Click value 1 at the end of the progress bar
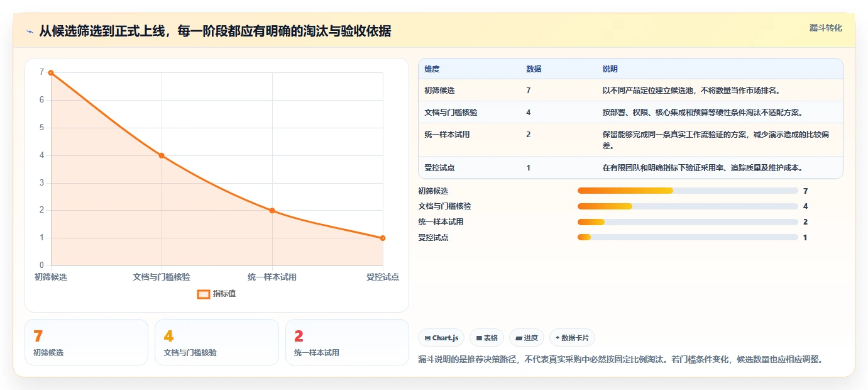The height and width of the screenshot is (390, 868). (x=805, y=238)
